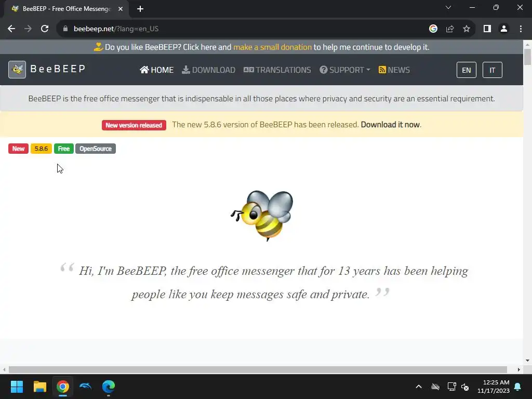The width and height of the screenshot is (532, 399).
Task: Switch site language to IT
Action: click(492, 70)
